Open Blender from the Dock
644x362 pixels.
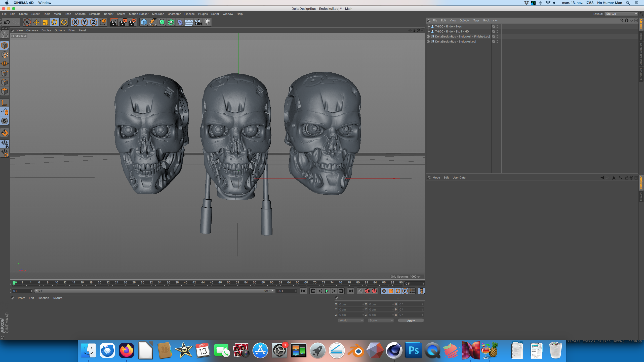pyautogui.click(x=356, y=350)
